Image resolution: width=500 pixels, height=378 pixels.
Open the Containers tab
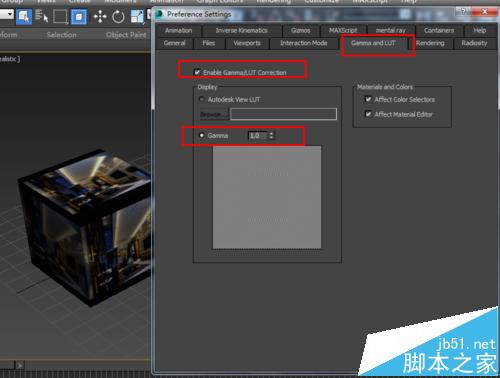click(x=439, y=30)
